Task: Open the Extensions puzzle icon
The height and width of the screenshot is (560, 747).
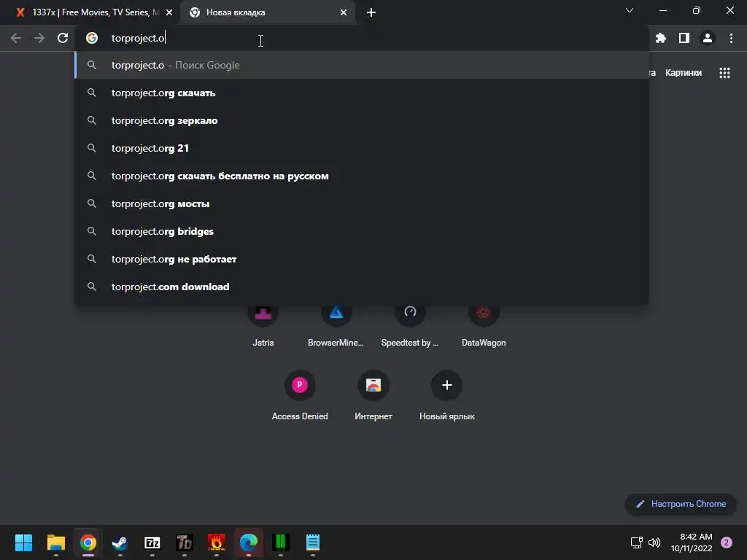Action: point(660,38)
